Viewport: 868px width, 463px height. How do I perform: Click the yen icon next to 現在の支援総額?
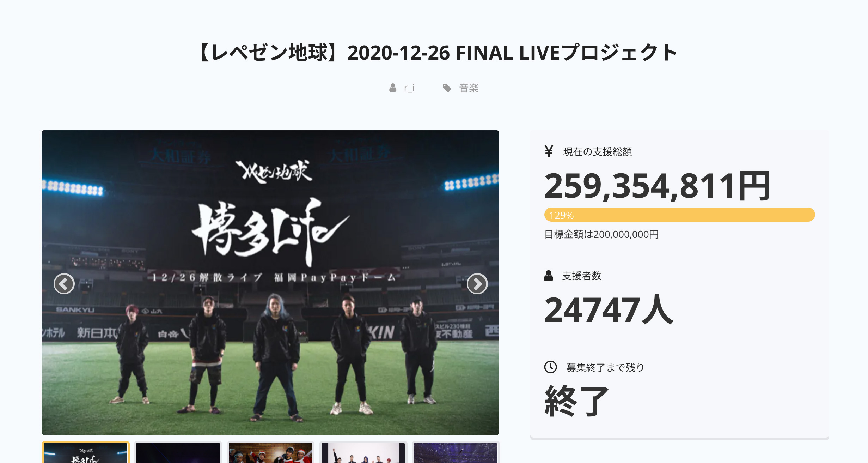[549, 151]
